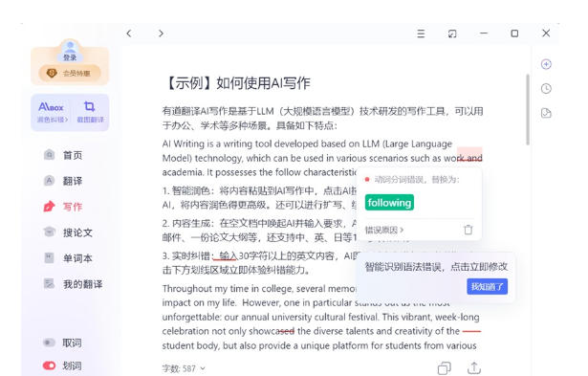The image size is (588, 376).
Task: Click the 登录 user avatar icon
Action: pos(70,51)
